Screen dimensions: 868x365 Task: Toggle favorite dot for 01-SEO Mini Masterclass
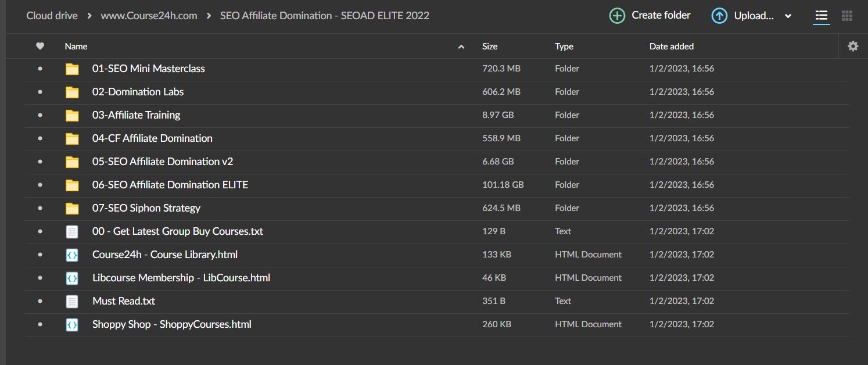point(40,69)
